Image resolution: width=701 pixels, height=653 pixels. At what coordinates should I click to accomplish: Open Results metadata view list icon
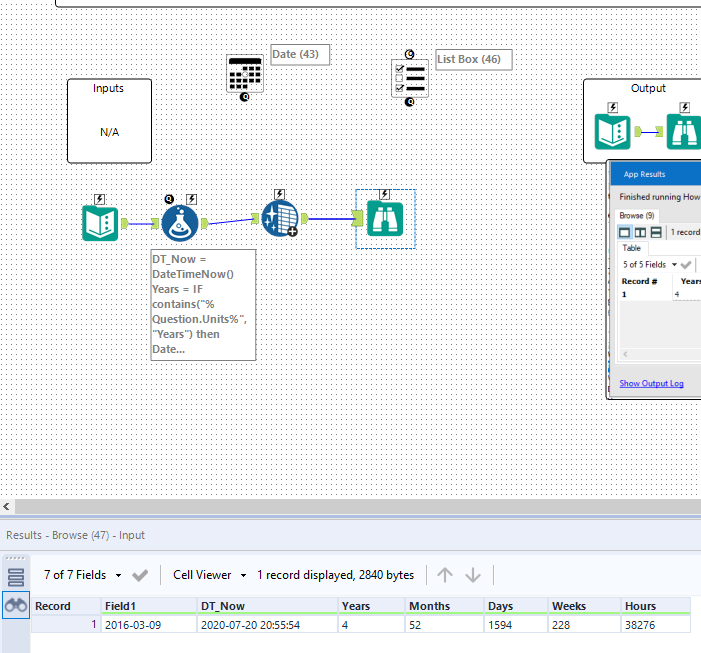16,577
